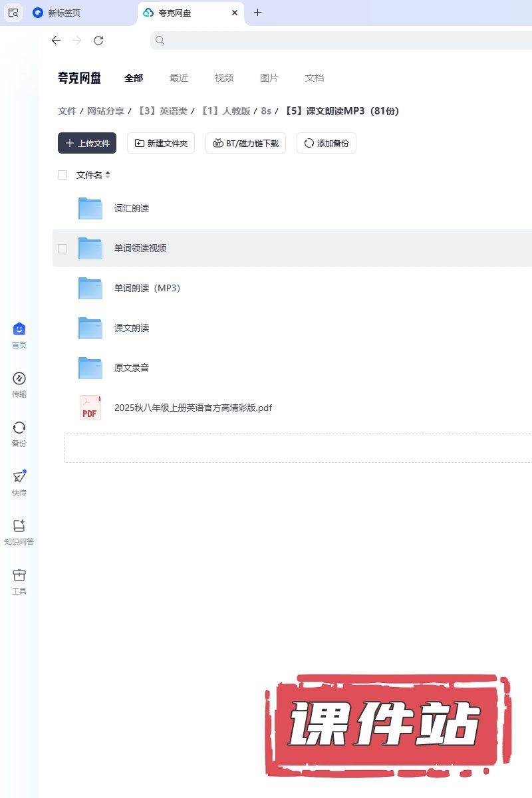This screenshot has width=532, height=798.
Task: Open a new browser tab with plus icon
Action: coord(258,13)
